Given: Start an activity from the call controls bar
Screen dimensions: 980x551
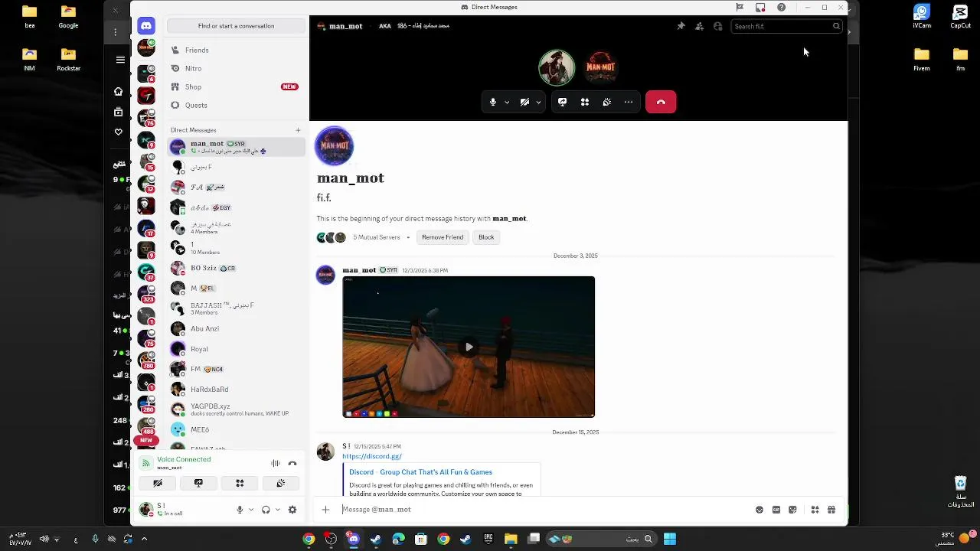Looking at the screenshot, I should click(585, 102).
